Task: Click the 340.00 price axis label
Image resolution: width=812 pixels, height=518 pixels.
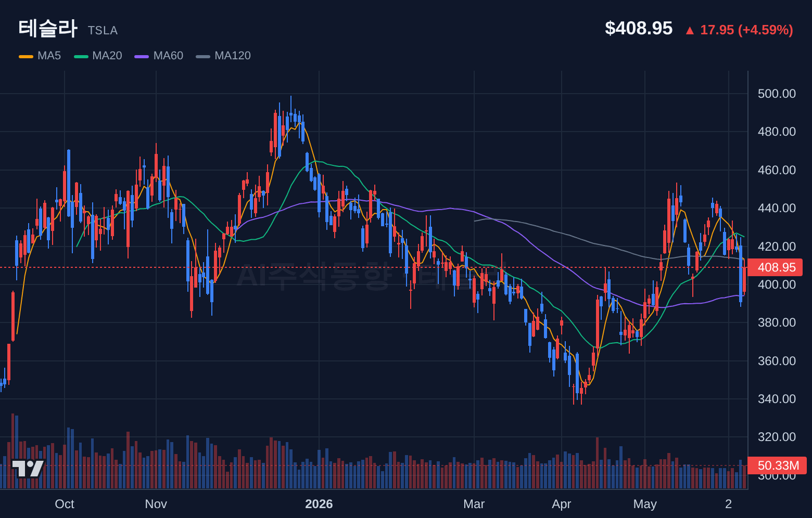Action: [777, 399]
